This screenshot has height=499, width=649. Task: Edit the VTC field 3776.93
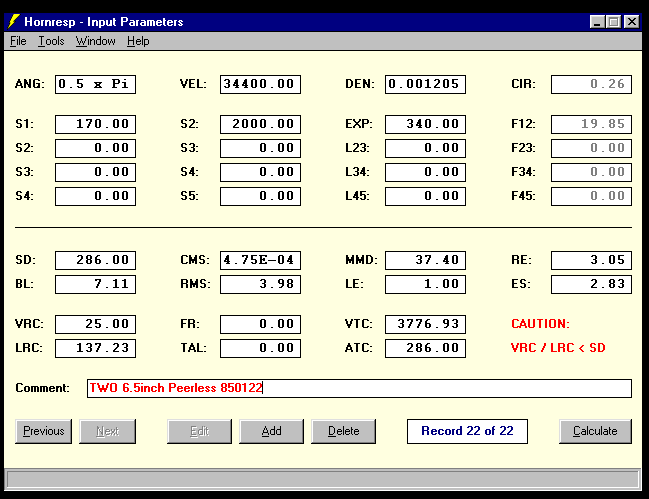pyautogui.click(x=425, y=324)
